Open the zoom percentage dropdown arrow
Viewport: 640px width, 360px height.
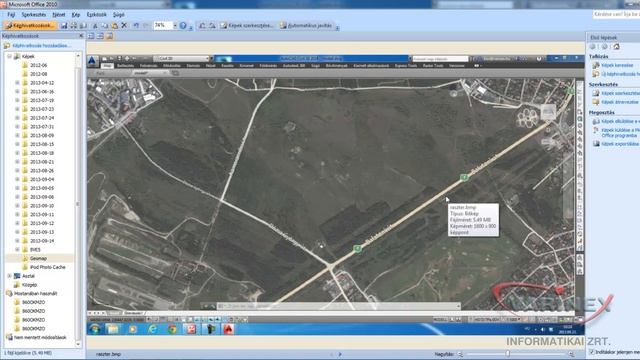[175, 25]
